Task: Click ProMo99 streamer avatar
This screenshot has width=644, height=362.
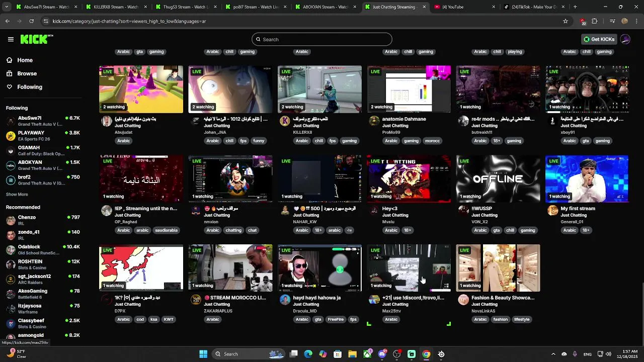Action: click(374, 121)
